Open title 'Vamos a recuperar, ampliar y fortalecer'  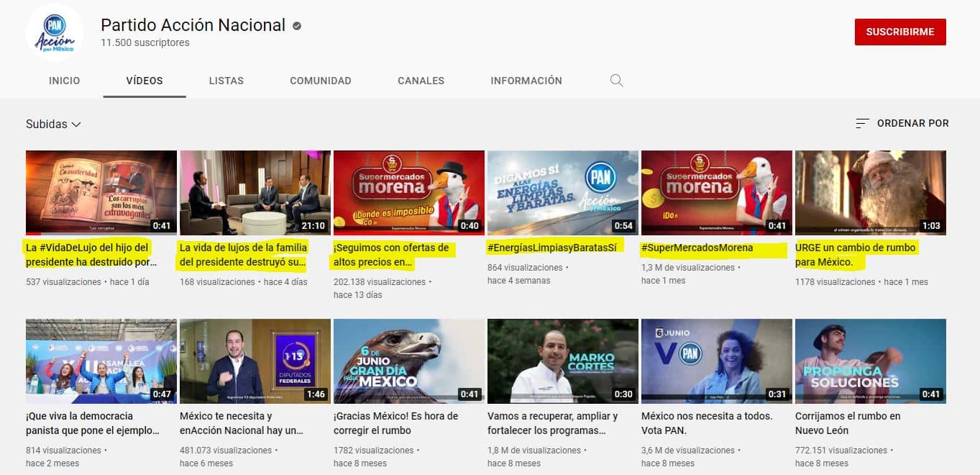point(553,423)
